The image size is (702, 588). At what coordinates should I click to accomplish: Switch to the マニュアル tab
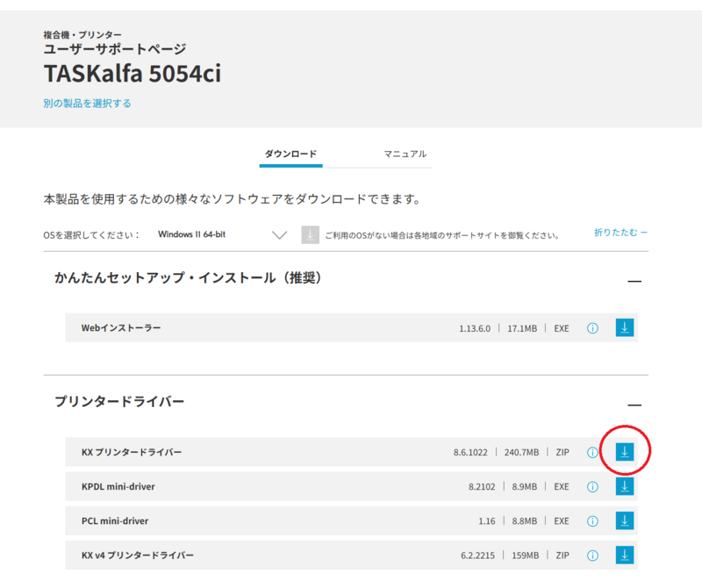405,154
